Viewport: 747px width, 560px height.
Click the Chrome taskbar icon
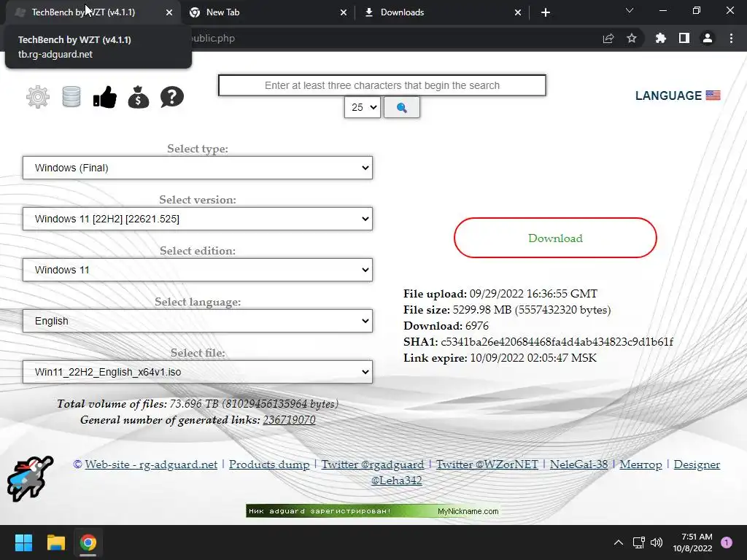[x=88, y=542]
